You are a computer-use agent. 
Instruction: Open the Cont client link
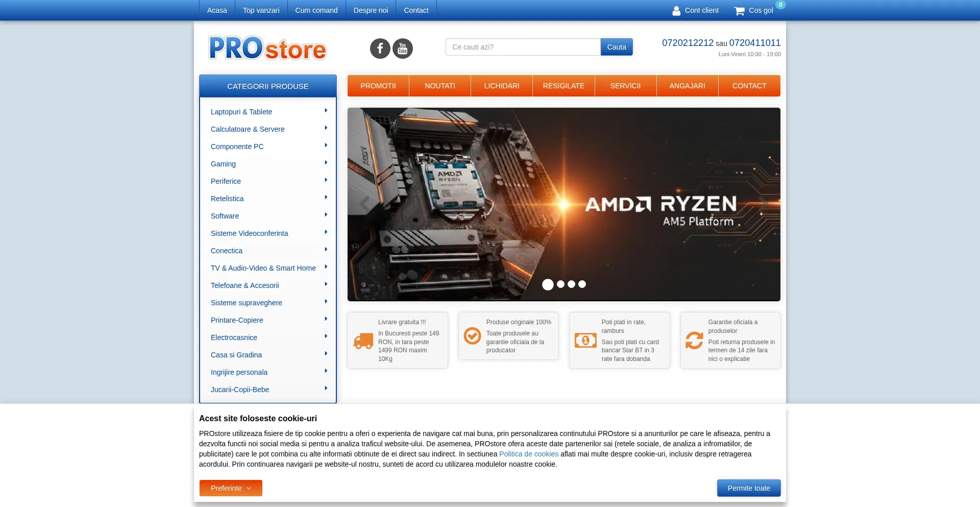pos(701,10)
